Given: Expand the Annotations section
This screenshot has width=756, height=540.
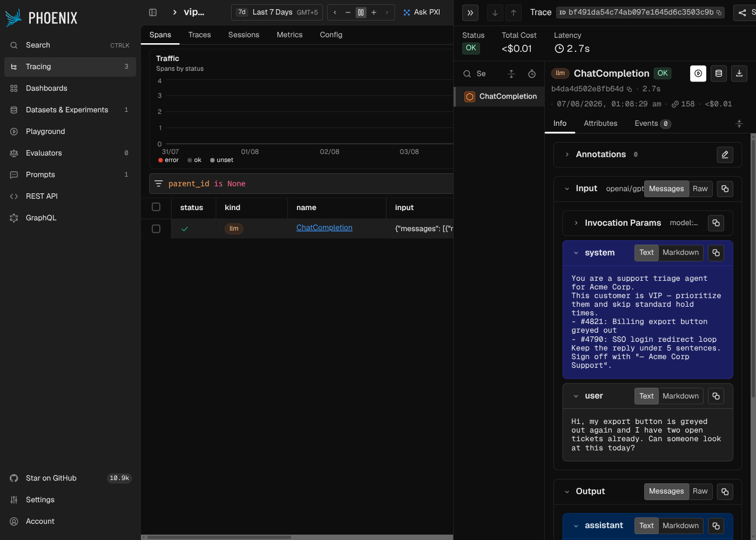Looking at the screenshot, I should (567, 154).
